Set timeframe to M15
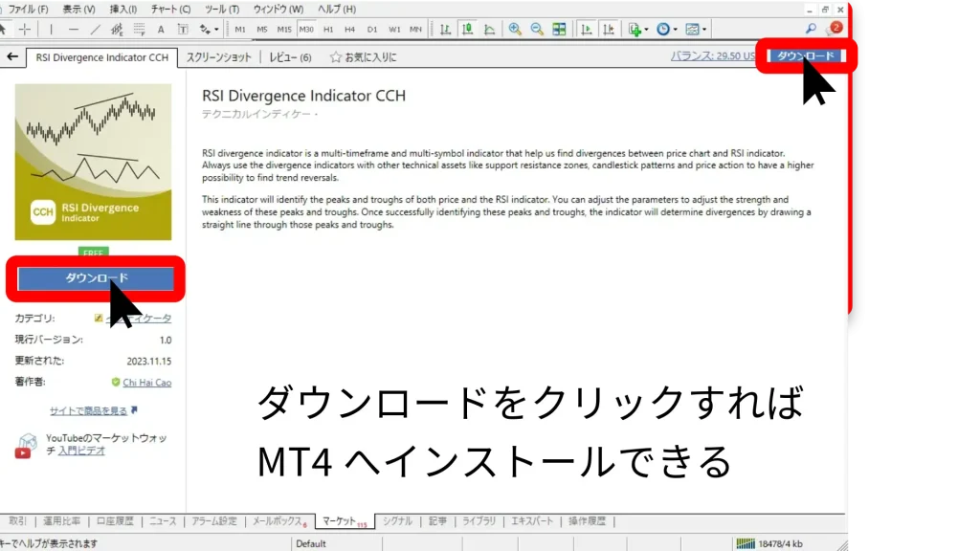 (x=283, y=30)
